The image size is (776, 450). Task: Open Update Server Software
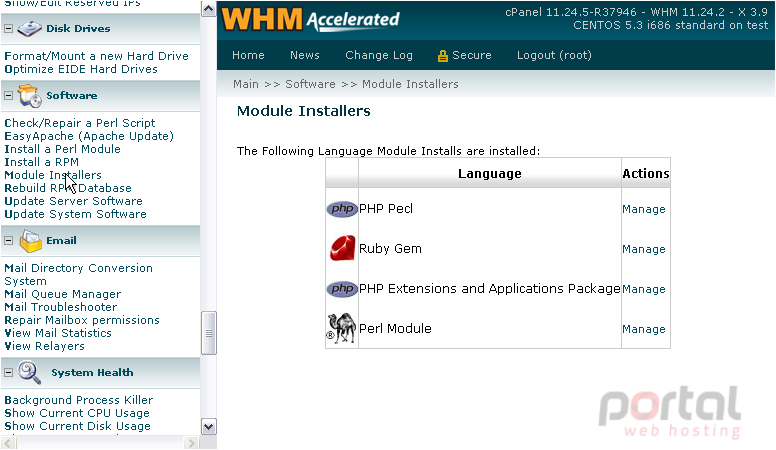(74, 201)
